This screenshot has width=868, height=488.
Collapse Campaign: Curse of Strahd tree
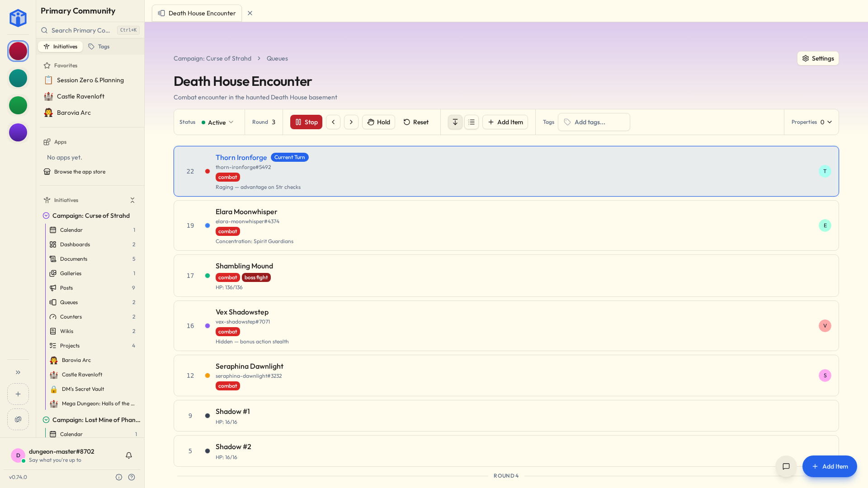46,216
